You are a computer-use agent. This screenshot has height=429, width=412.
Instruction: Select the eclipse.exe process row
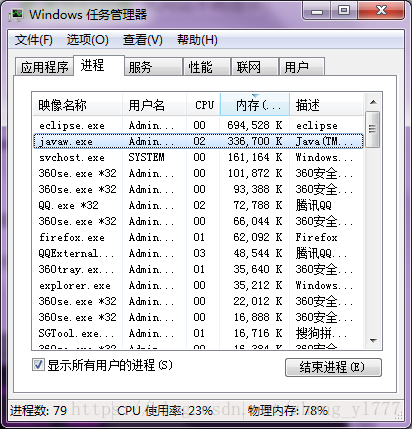pos(198,125)
